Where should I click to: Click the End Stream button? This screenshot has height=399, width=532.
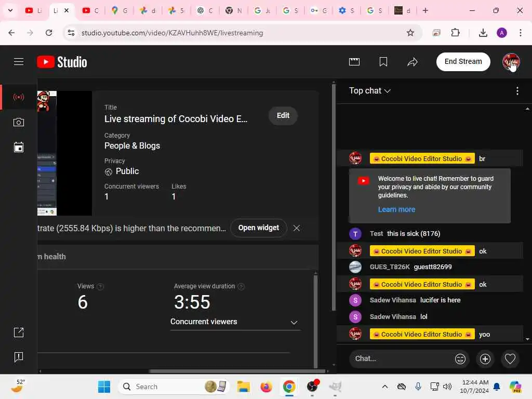463,62
